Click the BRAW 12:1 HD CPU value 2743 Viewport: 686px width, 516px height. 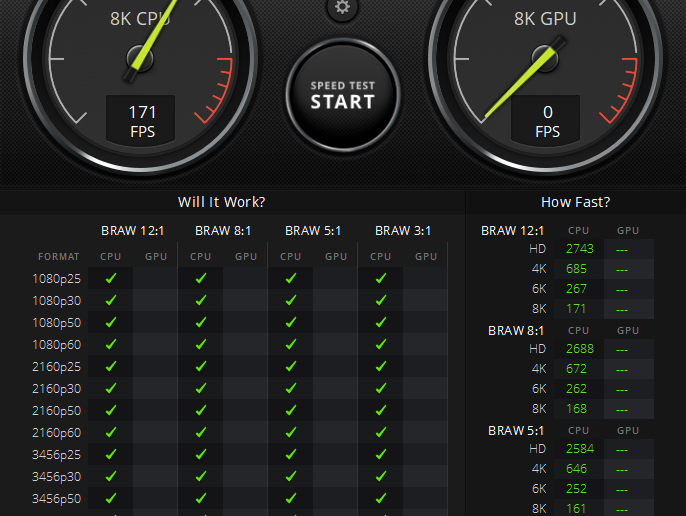580,249
